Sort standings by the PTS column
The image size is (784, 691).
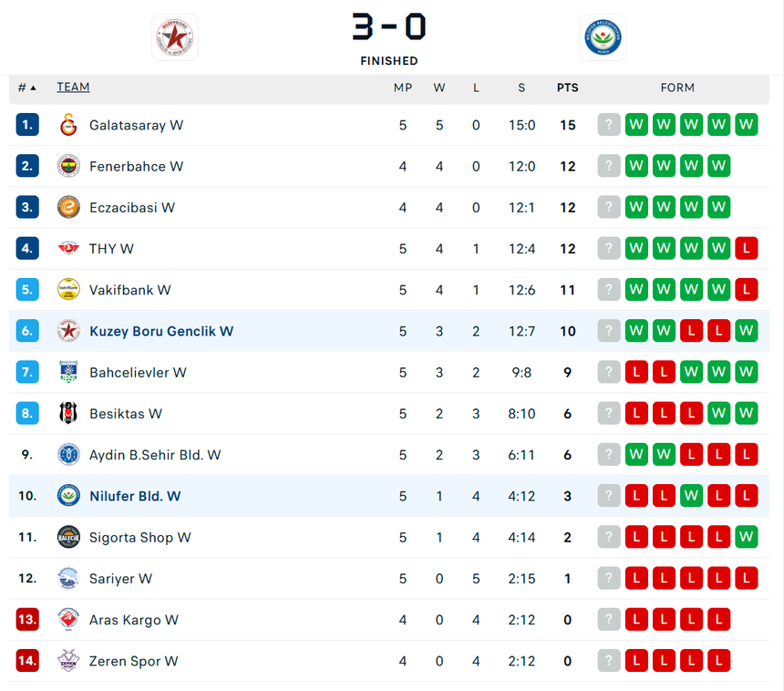click(567, 88)
